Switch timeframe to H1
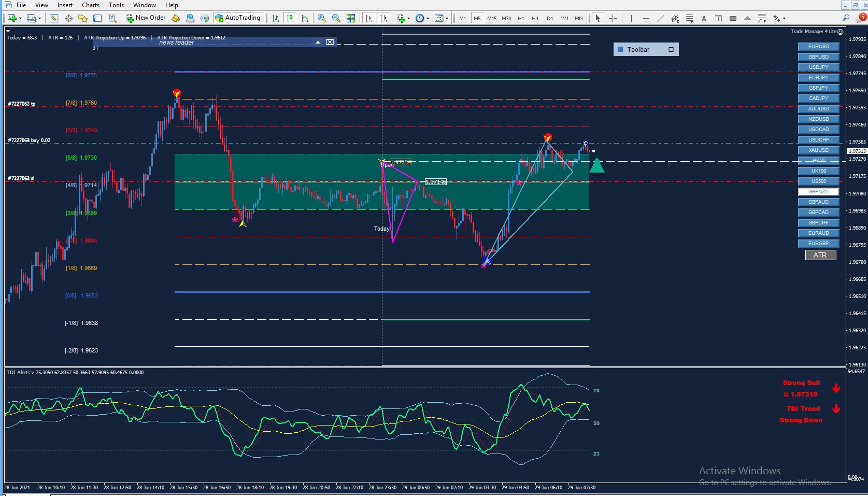This screenshot has height=496, width=868. [x=521, y=18]
